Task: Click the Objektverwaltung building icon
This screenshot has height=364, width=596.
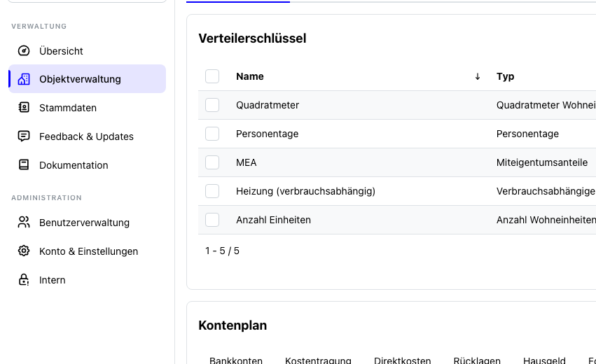Action: coord(24,79)
